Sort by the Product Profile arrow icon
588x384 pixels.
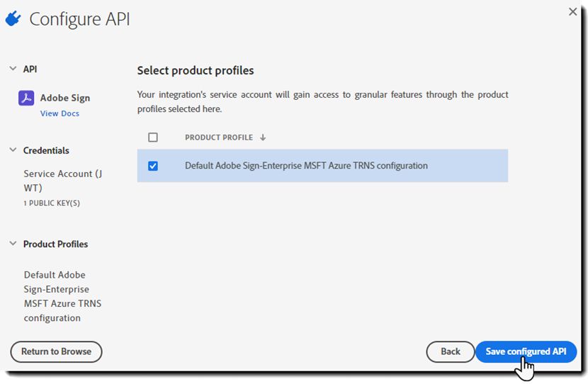(x=263, y=137)
